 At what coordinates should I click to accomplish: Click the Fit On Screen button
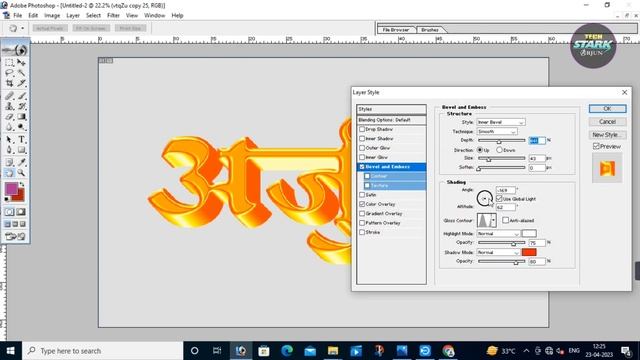(91, 28)
